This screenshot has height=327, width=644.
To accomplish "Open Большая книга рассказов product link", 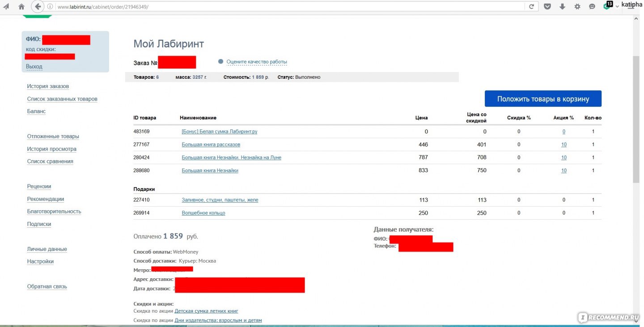I will 211,144.
